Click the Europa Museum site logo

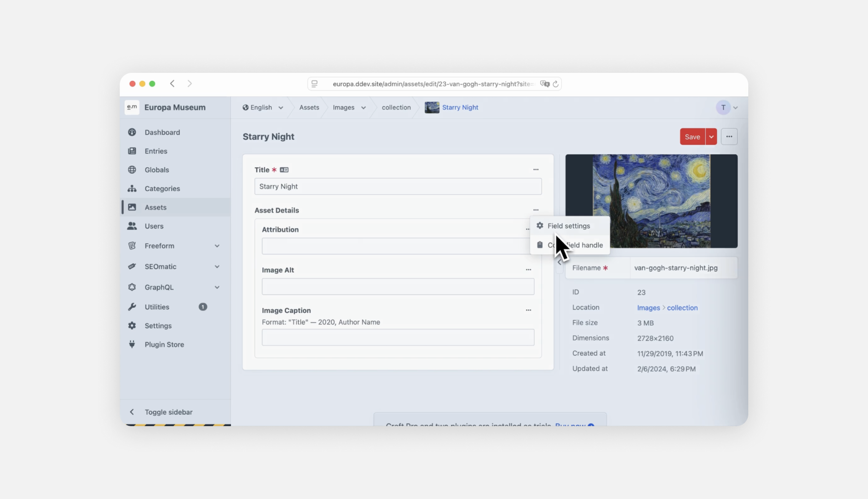[132, 107]
